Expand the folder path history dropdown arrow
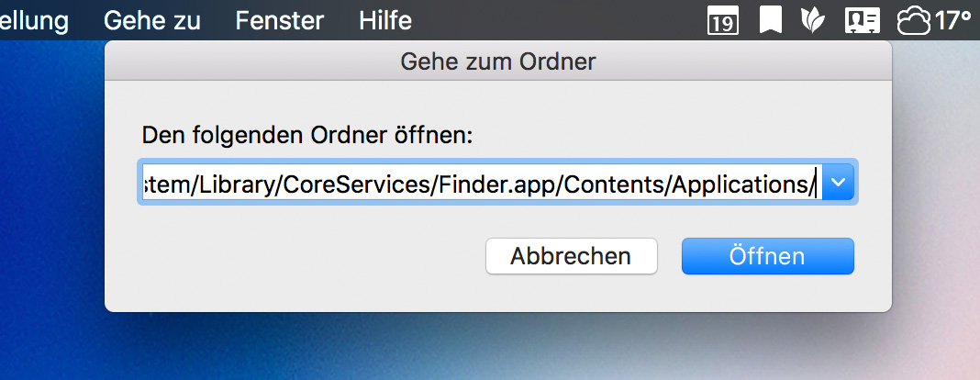 pyautogui.click(x=836, y=184)
